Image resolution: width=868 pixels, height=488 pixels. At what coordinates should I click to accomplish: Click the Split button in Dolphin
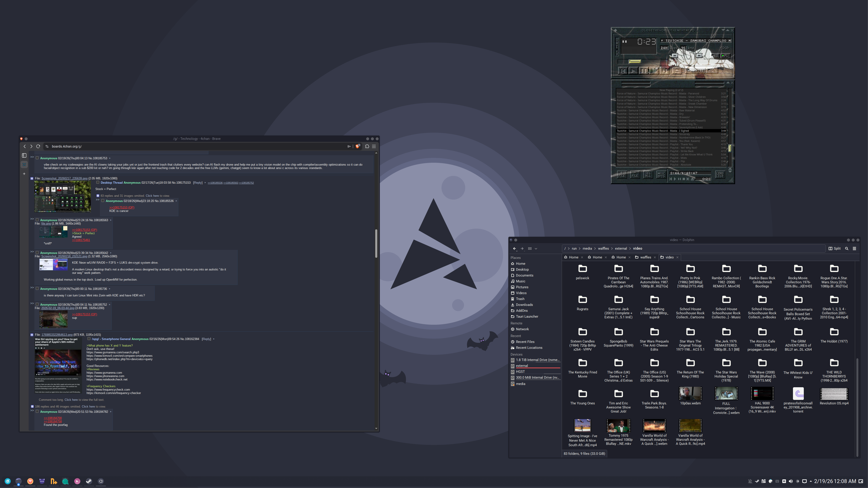(835, 249)
